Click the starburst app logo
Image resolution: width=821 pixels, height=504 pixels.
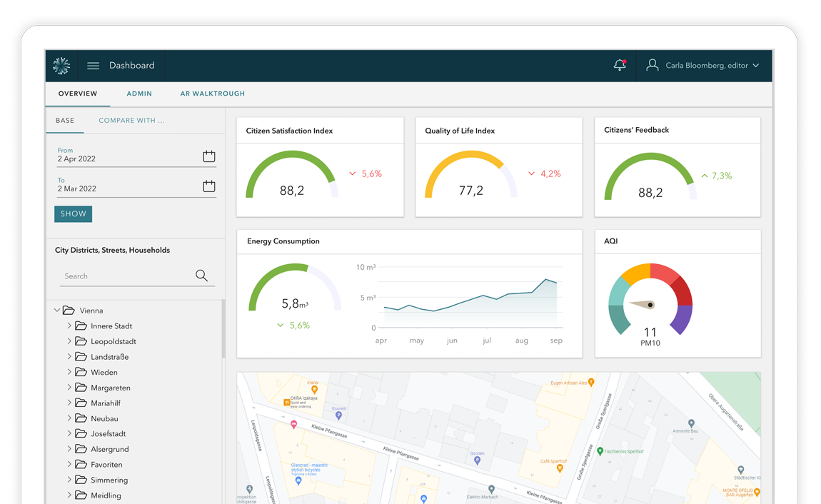pos(61,66)
